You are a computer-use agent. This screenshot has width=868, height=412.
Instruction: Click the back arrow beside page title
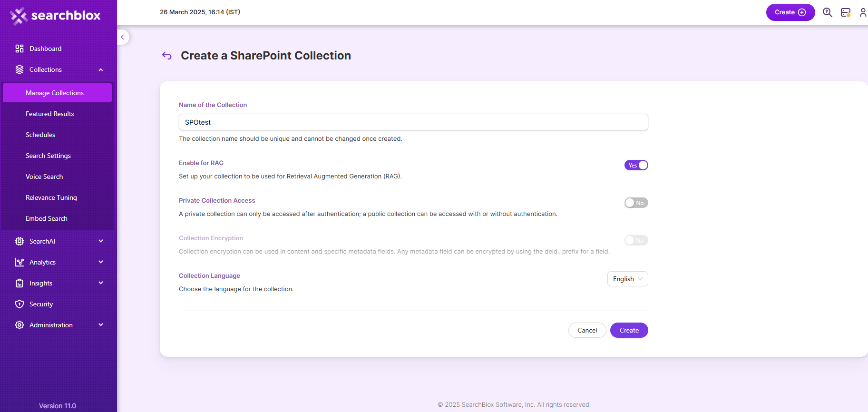166,56
